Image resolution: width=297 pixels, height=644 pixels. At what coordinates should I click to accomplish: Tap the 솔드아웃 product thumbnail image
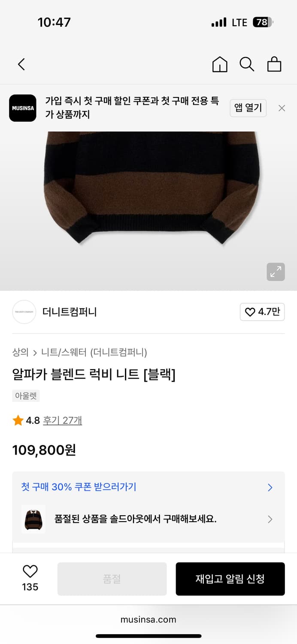click(x=33, y=519)
